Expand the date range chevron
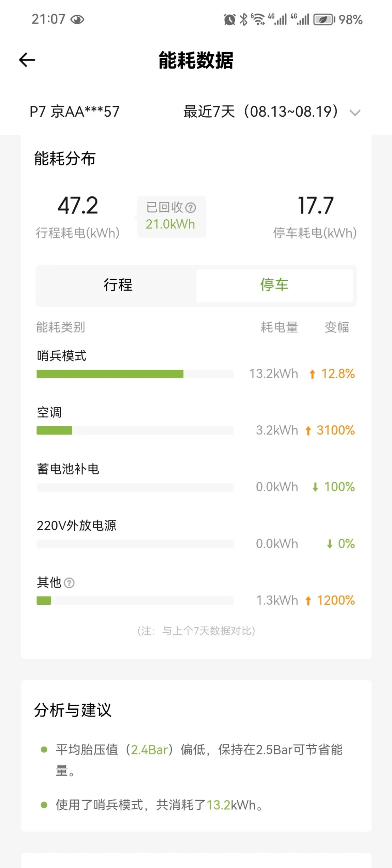This screenshot has width=392, height=868. pos(355,113)
